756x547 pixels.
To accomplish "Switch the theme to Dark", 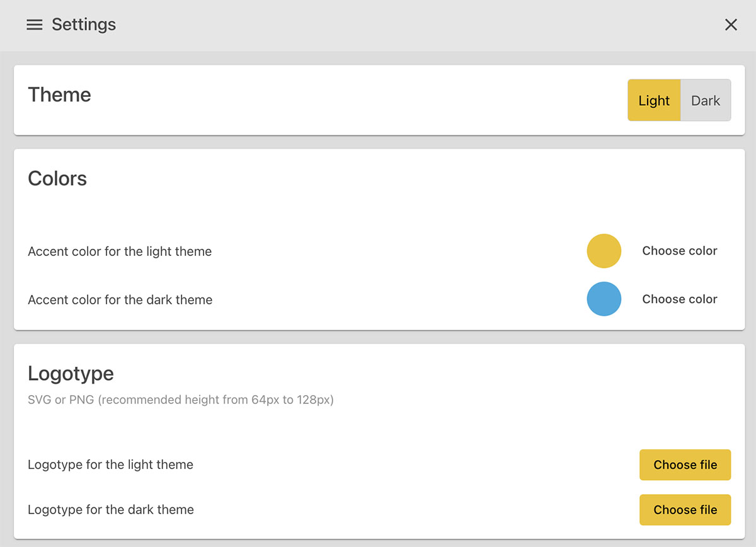I will 706,100.
